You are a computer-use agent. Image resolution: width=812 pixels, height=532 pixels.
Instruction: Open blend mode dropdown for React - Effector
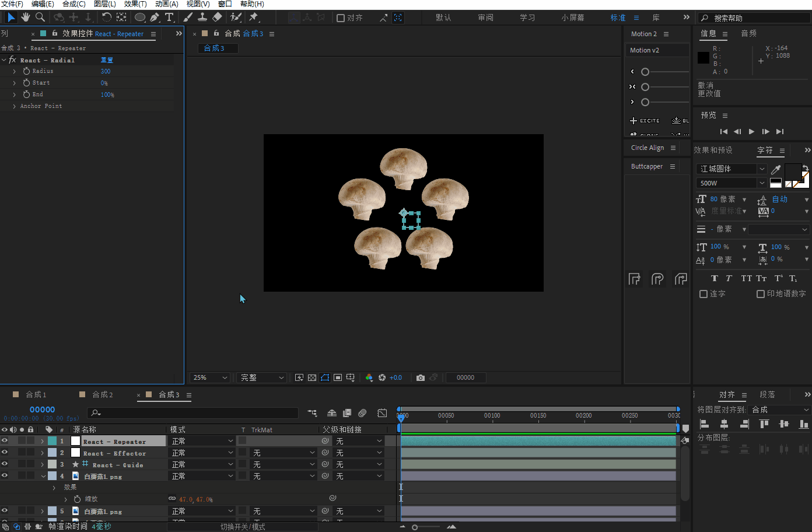pos(202,453)
